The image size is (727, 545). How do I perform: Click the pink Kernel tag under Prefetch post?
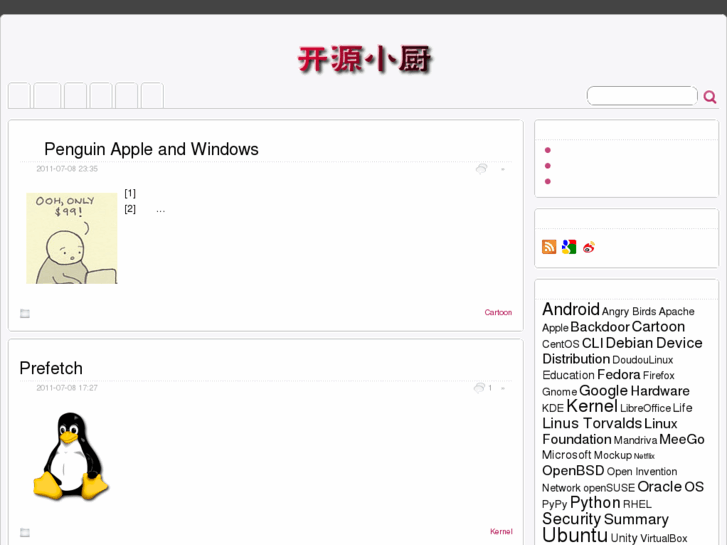tap(501, 532)
